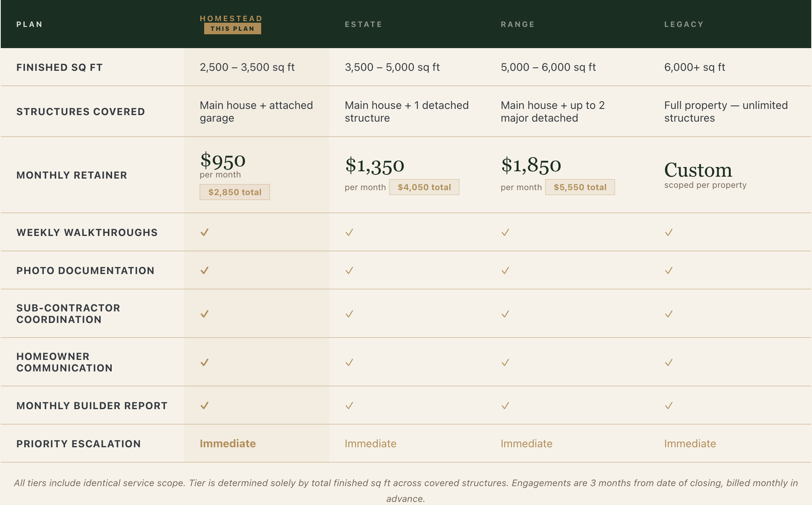Viewport: 812px width, 505px height.
Task: Click the Estate Homeowner Communication checkmark
Action: pyautogui.click(x=349, y=362)
